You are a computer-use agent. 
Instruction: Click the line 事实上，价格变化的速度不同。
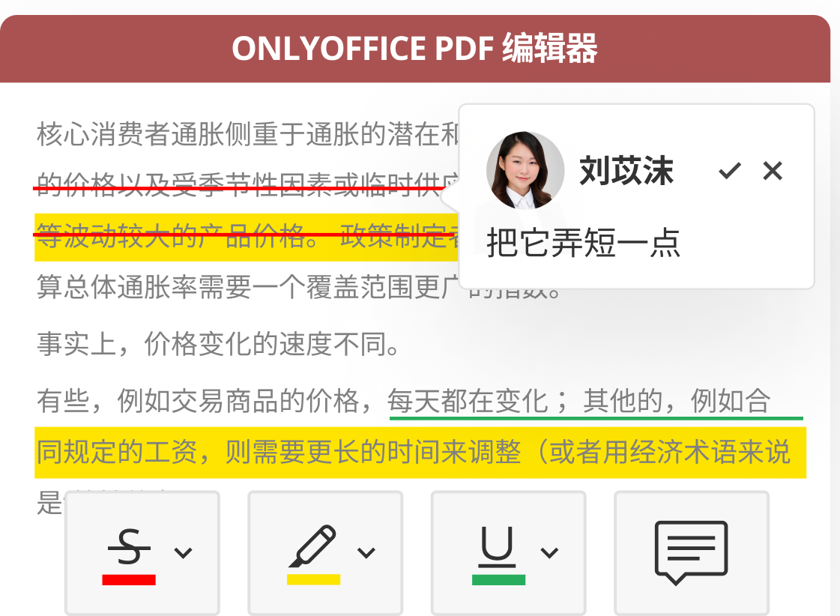[219, 344]
